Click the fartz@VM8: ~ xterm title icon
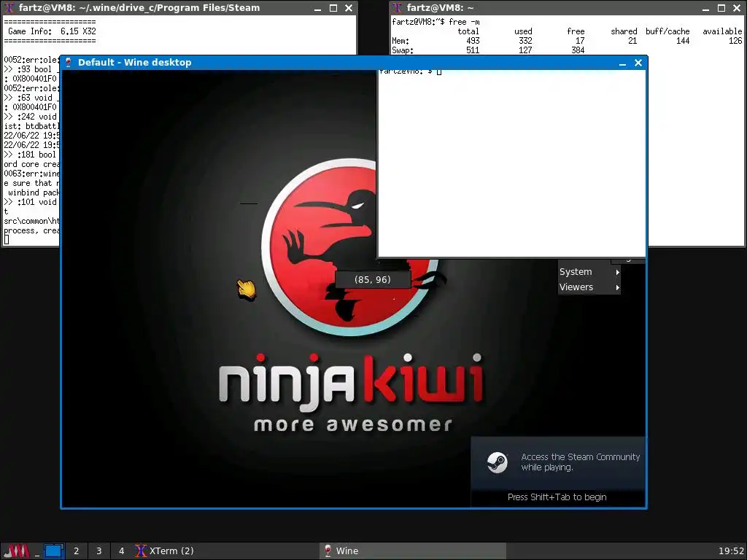Viewport: 747px width, 560px height. 397,7
